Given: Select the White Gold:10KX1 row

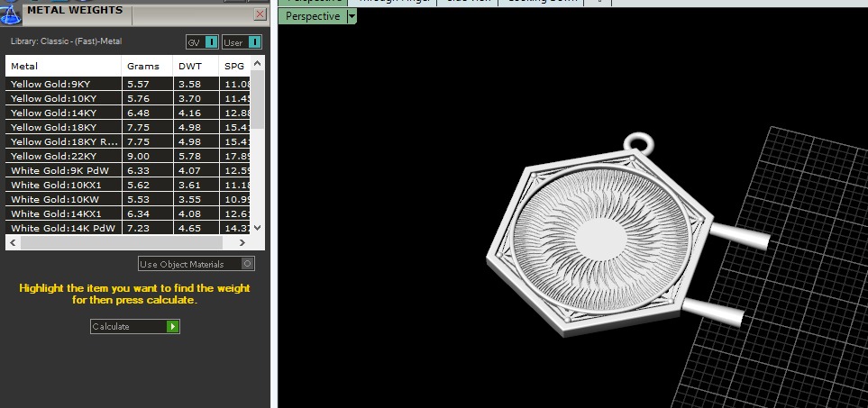Looking at the screenshot, I should point(128,185).
